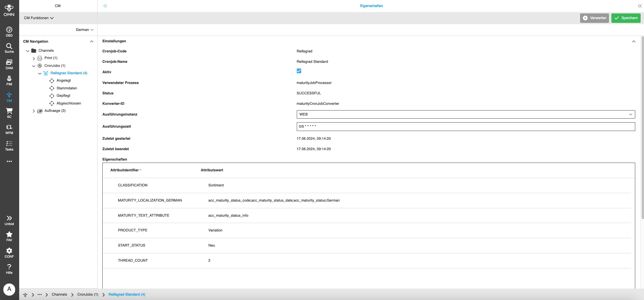
Task: Open the DBD dashboard icon
Action: (9, 32)
